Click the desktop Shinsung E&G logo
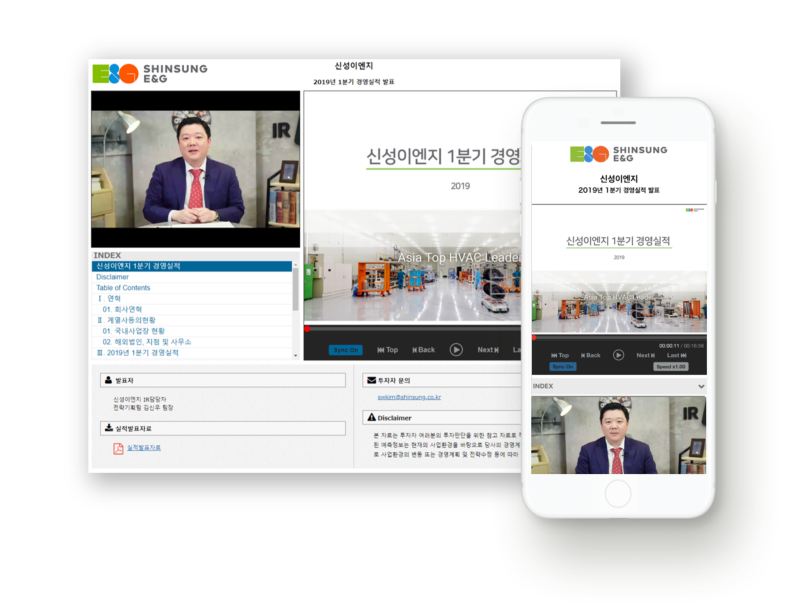Image resolution: width=803 pixels, height=614 pixels. coord(150,73)
